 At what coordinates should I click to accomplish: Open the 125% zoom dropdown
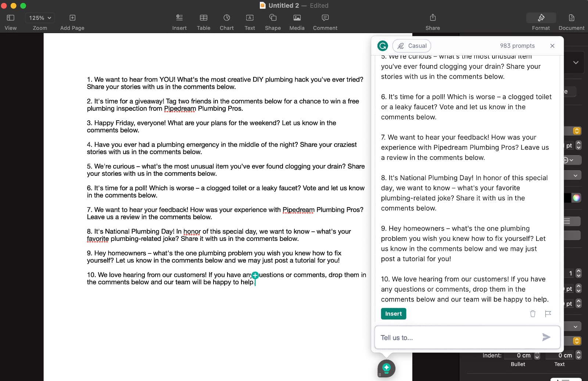(40, 17)
